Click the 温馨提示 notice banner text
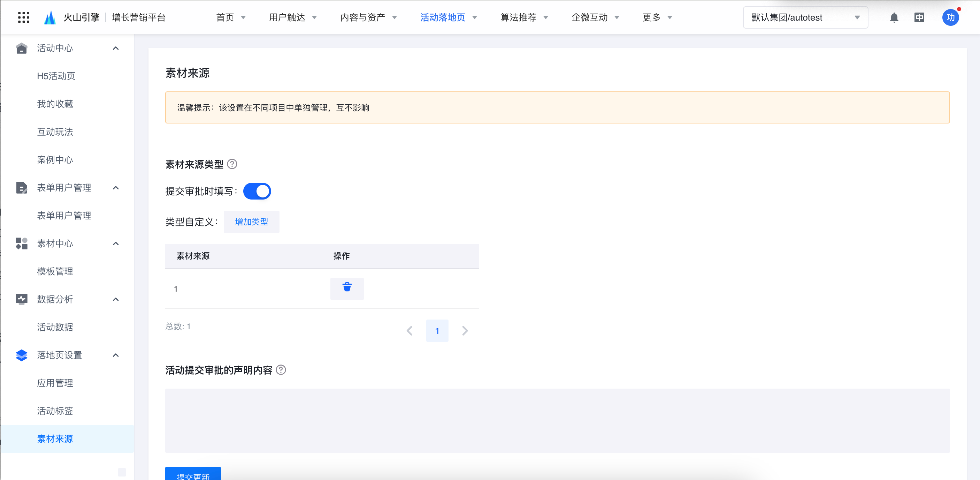The height and width of the screenshot is (480, 980). coord(273,108)
